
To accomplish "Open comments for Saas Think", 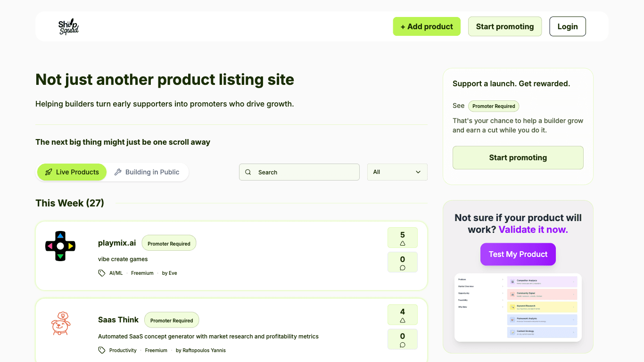I will click(x=402, y=339).
